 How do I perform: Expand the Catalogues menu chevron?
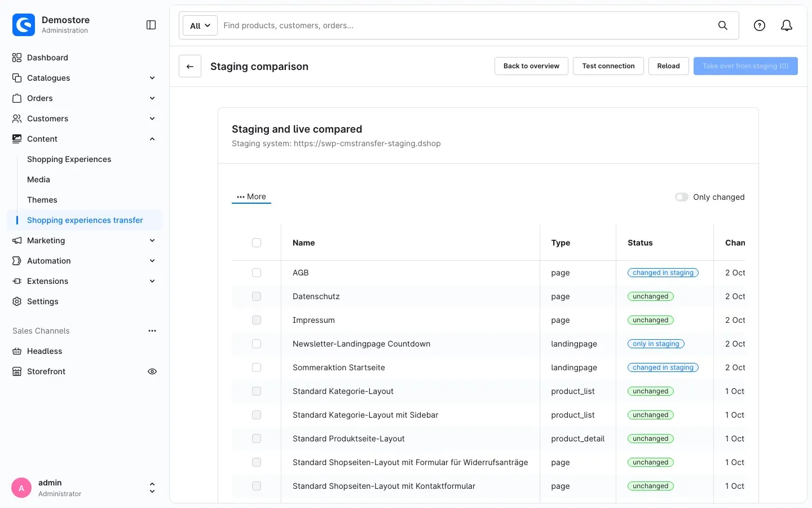coord(152,78)
